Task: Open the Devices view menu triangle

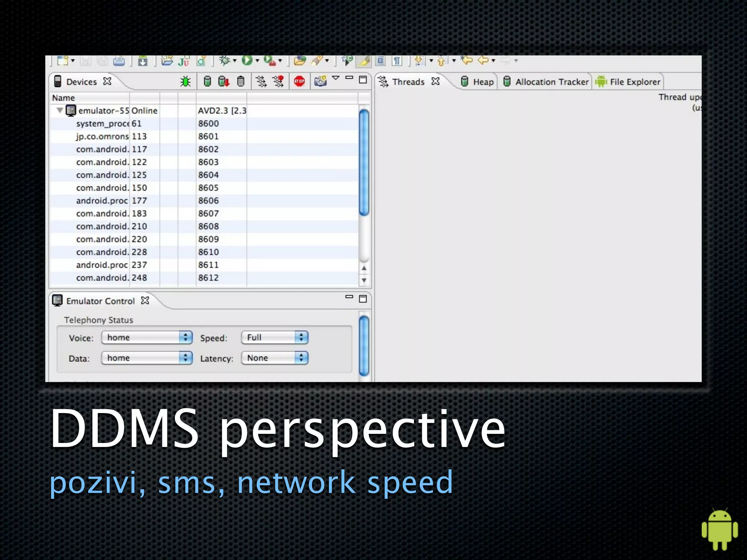Action: coord(336,78)
